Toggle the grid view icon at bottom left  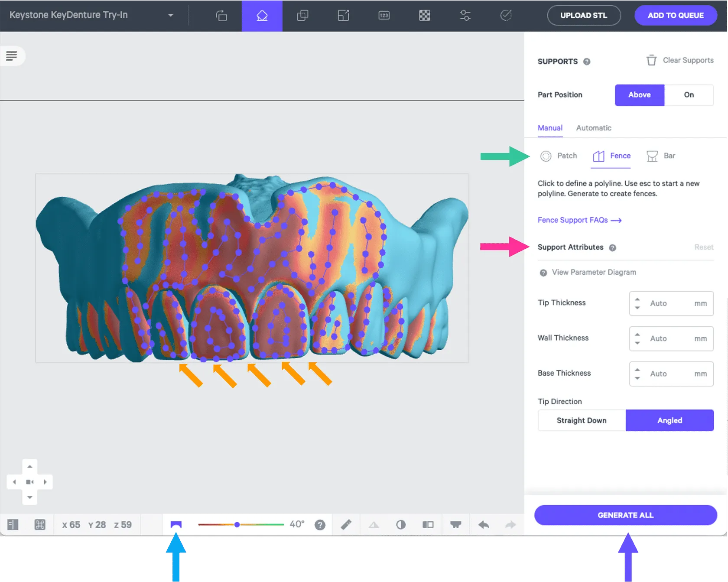(40, 525)
